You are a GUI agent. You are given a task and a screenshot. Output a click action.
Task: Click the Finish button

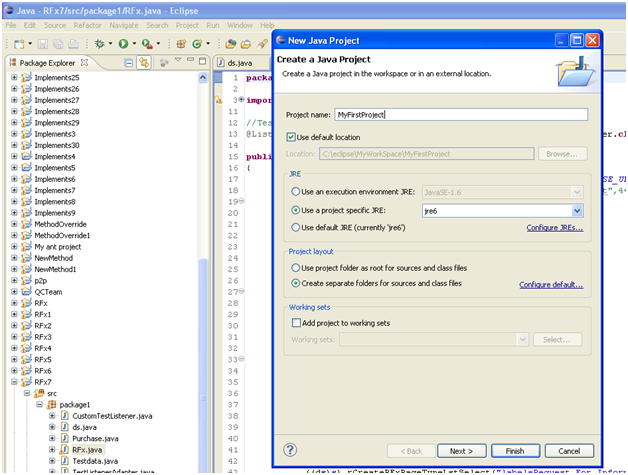click(515, 451)
